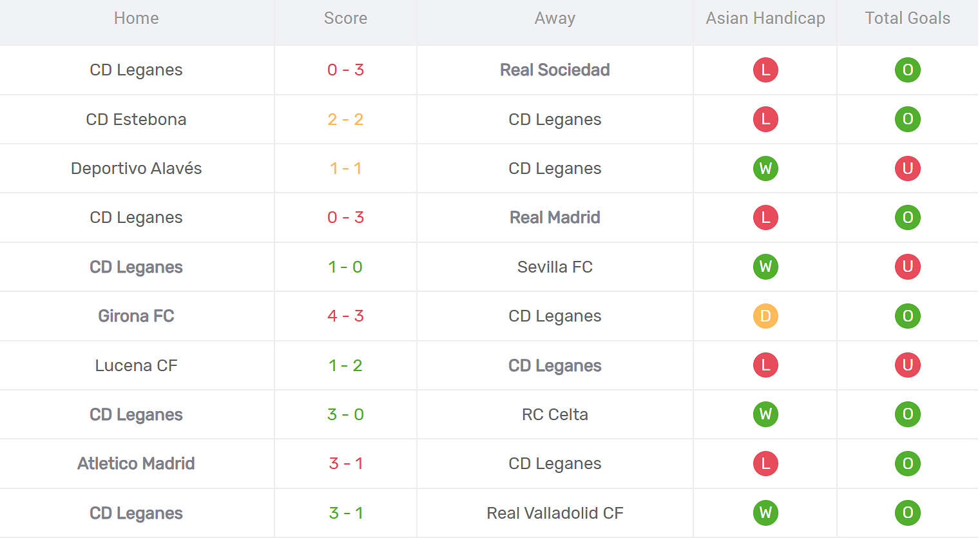This screenshot has width=980, height=538.
Task: Click the red L handicap badge in the Atletico Madrid row
Action: [x=765, y=463]
